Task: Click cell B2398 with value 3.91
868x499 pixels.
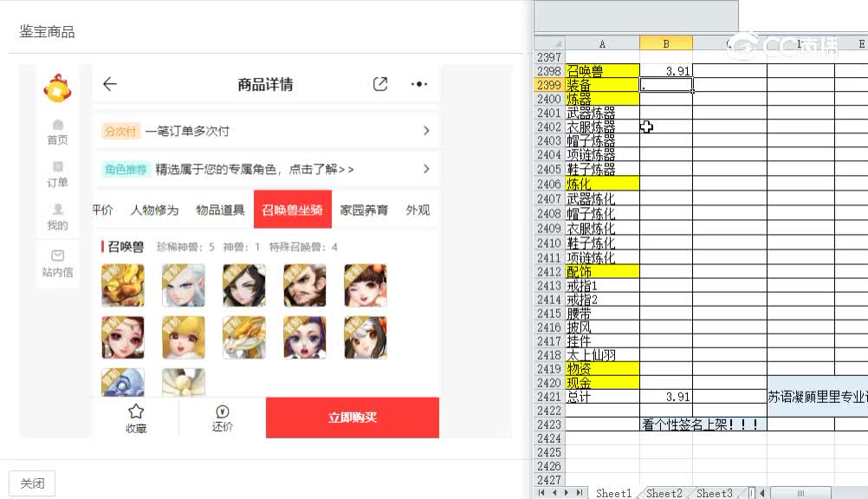Action: (666, 71)
